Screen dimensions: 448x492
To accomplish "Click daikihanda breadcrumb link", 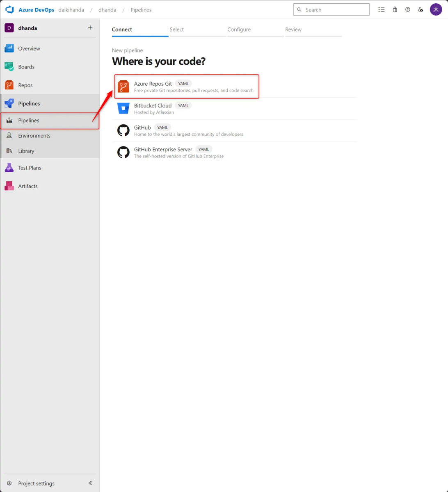I will click(71, 10).
